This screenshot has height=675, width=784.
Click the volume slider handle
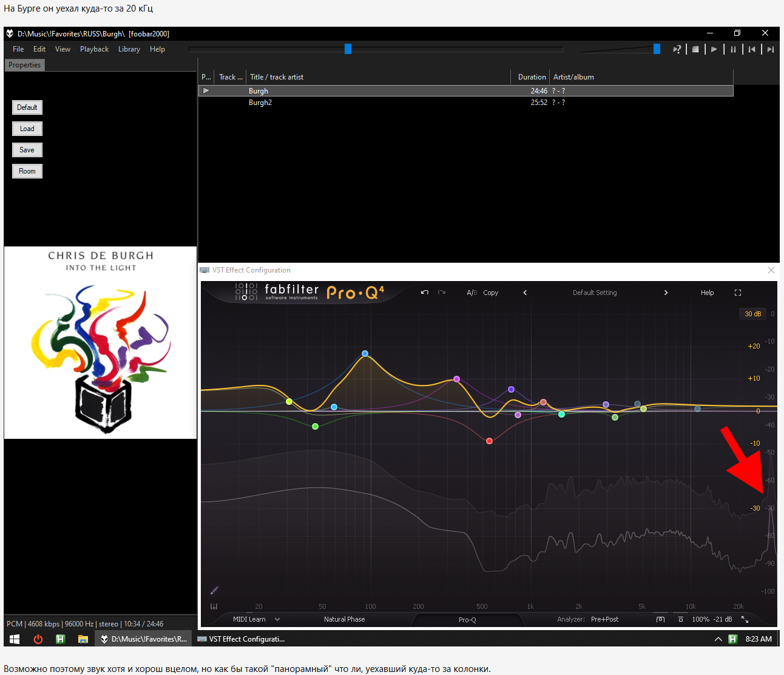coord(657,49)
